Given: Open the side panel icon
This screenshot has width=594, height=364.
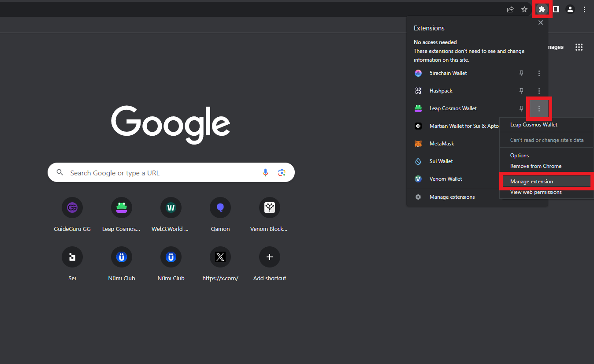Looking at the screenshot, I should point(556,9).
